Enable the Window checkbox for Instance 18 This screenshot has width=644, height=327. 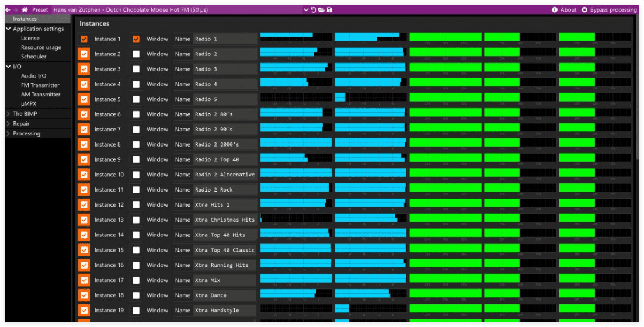click(136, 295)
